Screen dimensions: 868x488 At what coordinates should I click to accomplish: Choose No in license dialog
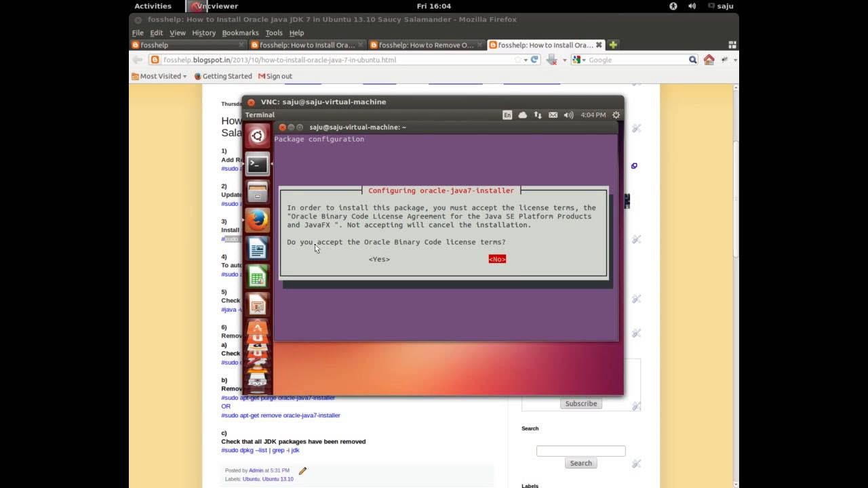point(497,259)
